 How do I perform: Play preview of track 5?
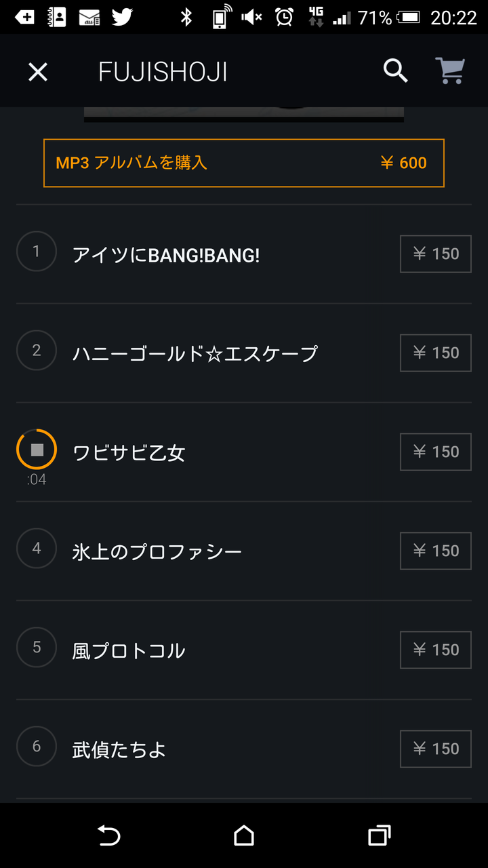point(37,647)
